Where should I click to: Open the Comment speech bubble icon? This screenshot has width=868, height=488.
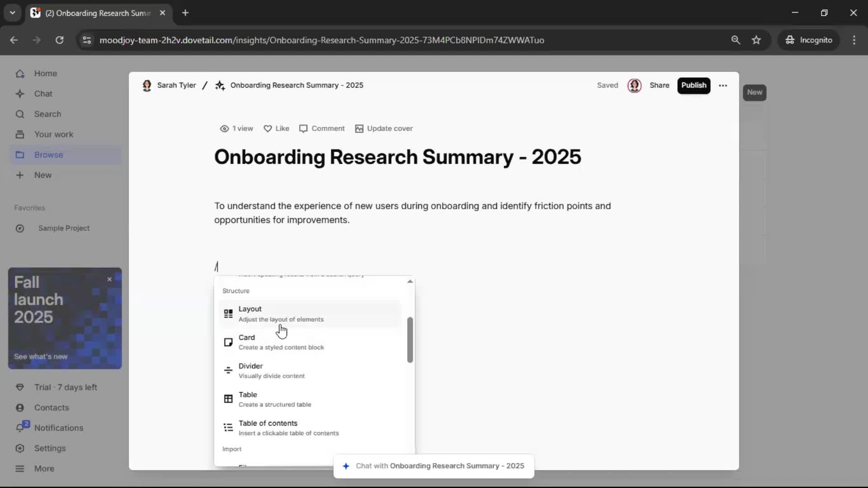pos(303,129)
